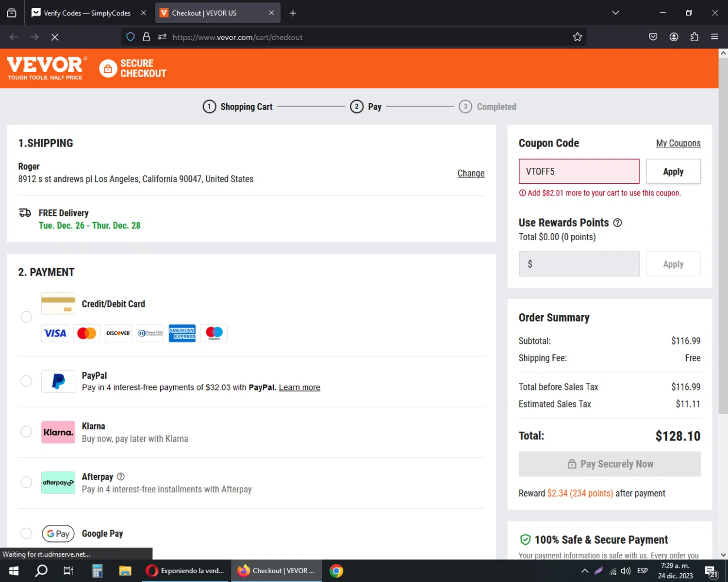Viewport: 728px width, 582px height.
Task: Select Google Pay payment option
Action: coord(26,533)
